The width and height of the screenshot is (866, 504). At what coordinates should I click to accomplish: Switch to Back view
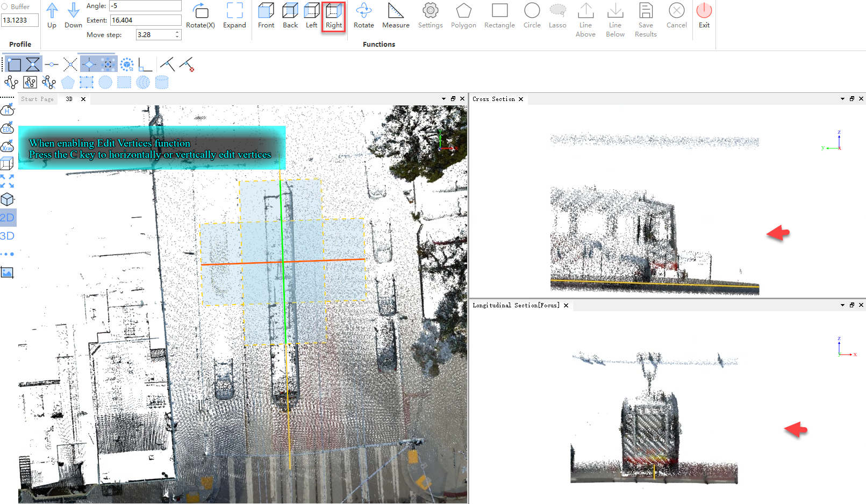click(290, 15)
